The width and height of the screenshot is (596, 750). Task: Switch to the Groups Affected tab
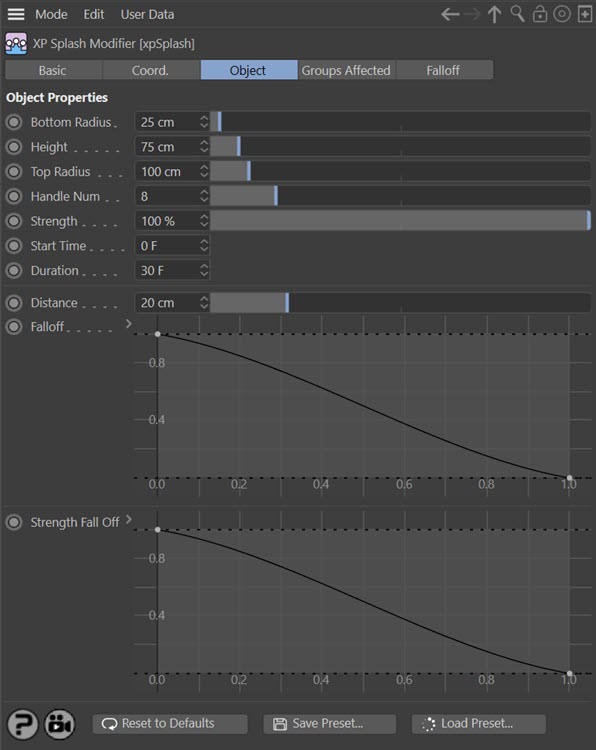coord(346,70)
